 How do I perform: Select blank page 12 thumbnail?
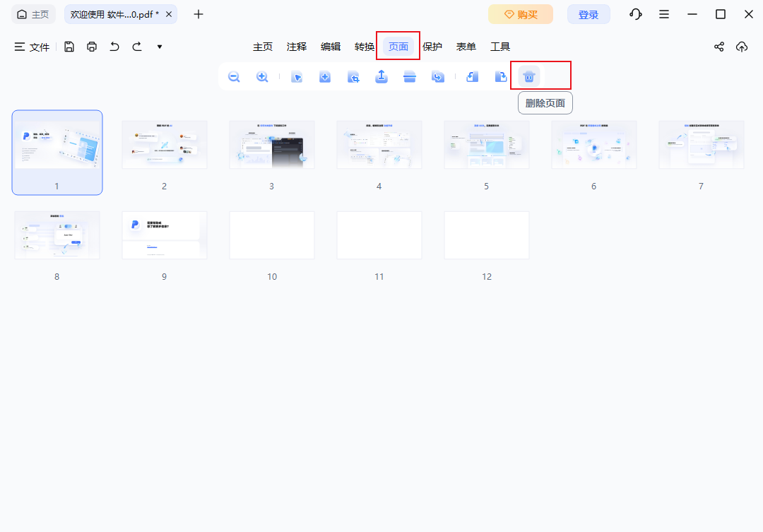point(487,235)
